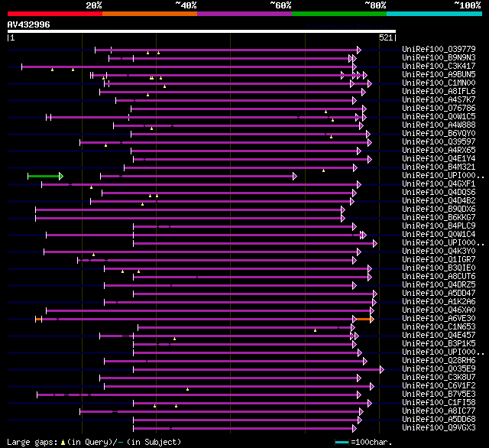This screenshot has height=448, width=489.
Task: Select the UniRef100_B6VQY0 label
Action: coord(439,133)
